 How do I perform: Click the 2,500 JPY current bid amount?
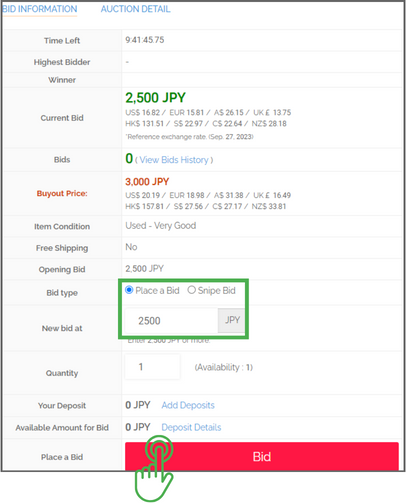[155, 98]
